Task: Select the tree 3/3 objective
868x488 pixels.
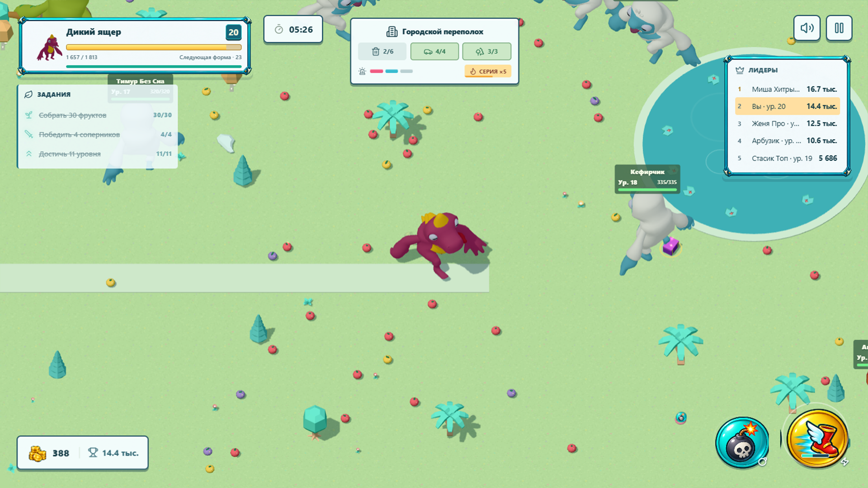Action: [486, 52]
